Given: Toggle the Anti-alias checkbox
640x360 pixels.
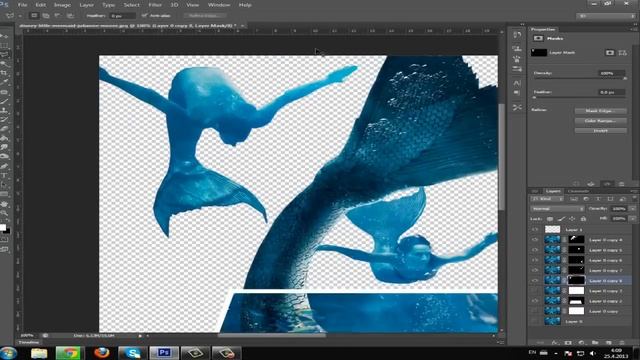Looking at the screenshot, I should (144, 16).
